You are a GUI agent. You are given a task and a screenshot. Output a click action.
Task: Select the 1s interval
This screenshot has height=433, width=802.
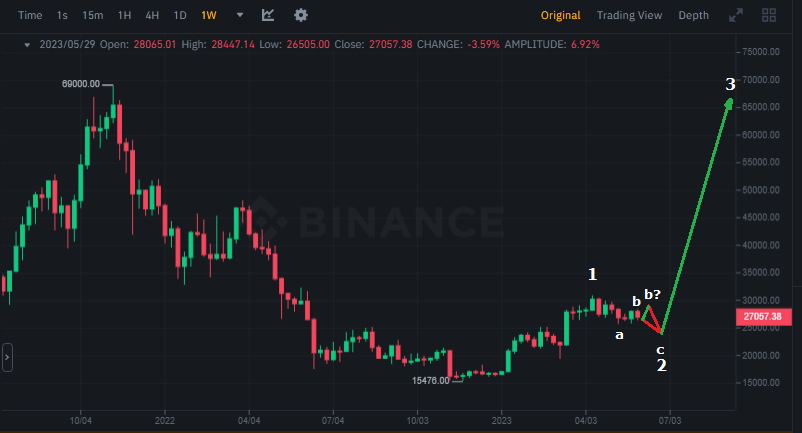(x=62, y=15)
